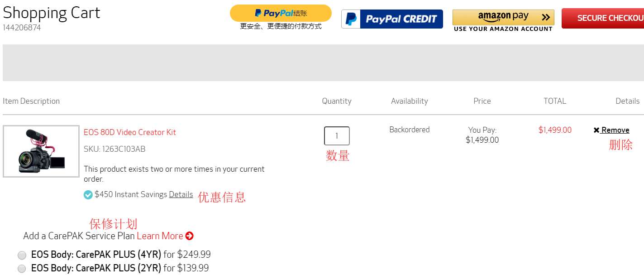The height and width of the screenshot is (275, 644).
Task: Remove the item from the cart
Action: [x=615, y=130]
